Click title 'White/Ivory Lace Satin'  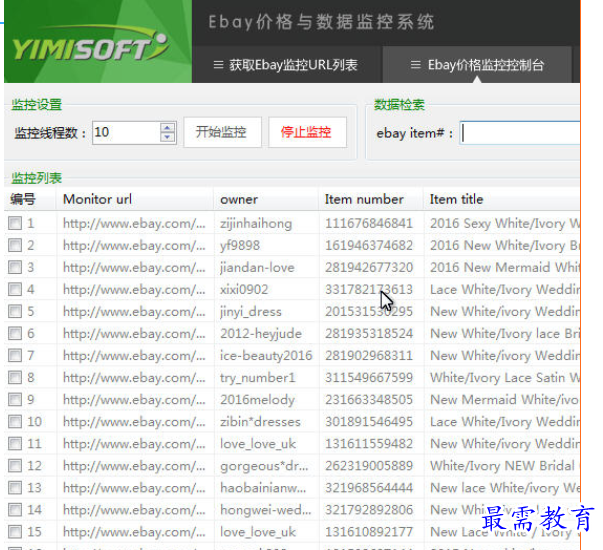pyautogui.click(x=498, y=378)
